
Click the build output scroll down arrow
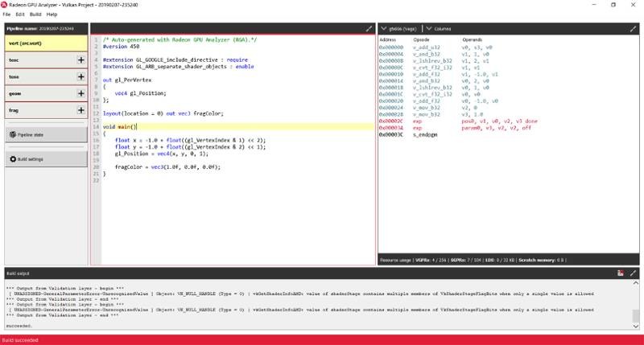click(636, 327)
